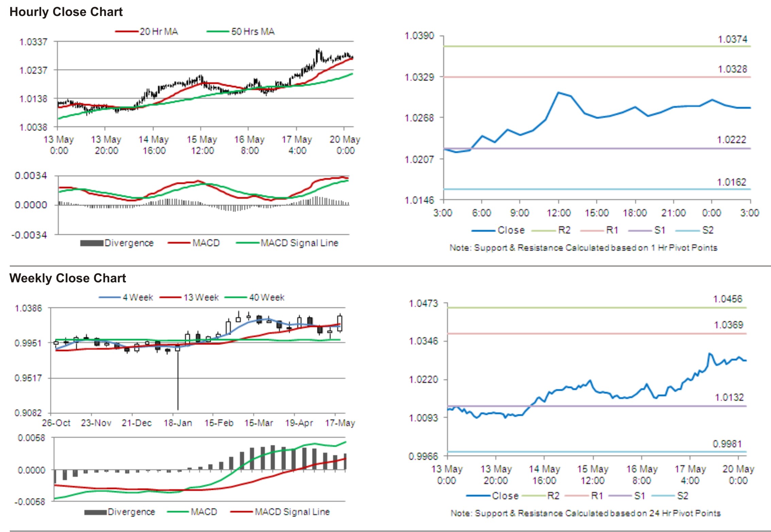Click the note mentioning 1 Hr Pivot Points
771x532 pixels.
click(584, 248)
